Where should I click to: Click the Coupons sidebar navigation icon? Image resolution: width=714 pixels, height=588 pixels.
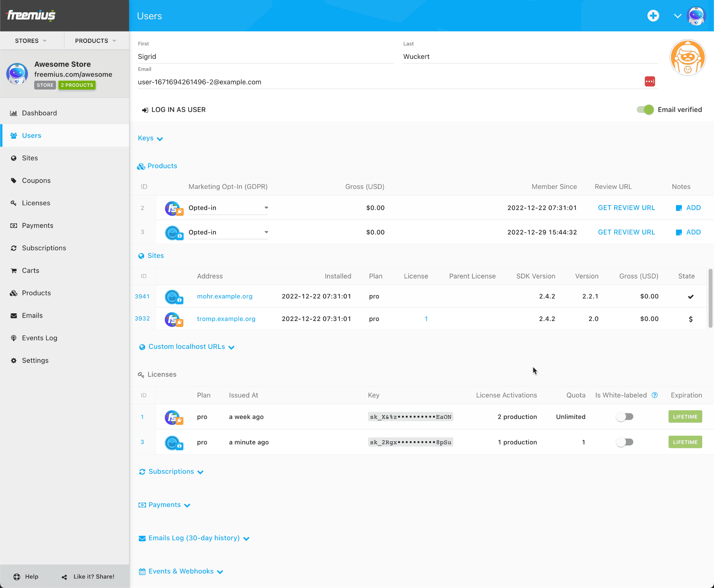click(14, 180)
